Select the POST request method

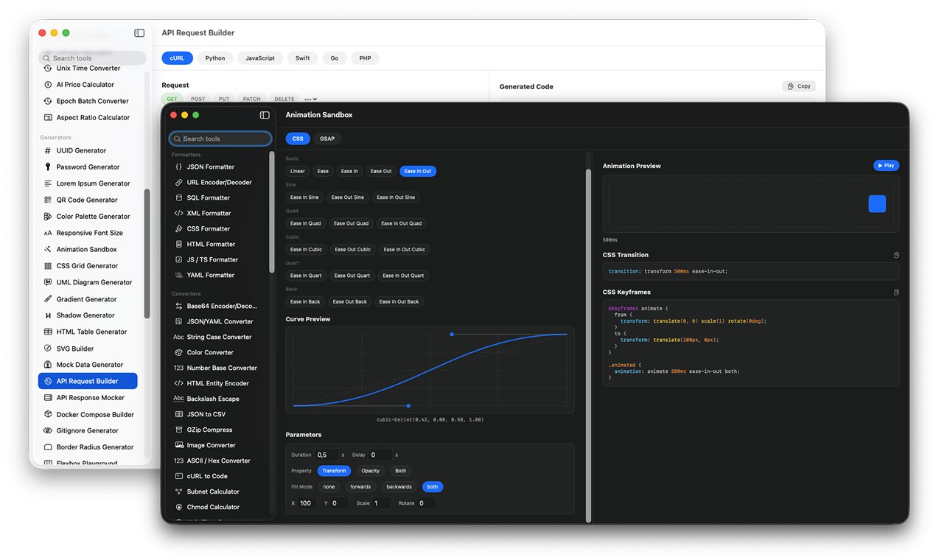(198, 99)
